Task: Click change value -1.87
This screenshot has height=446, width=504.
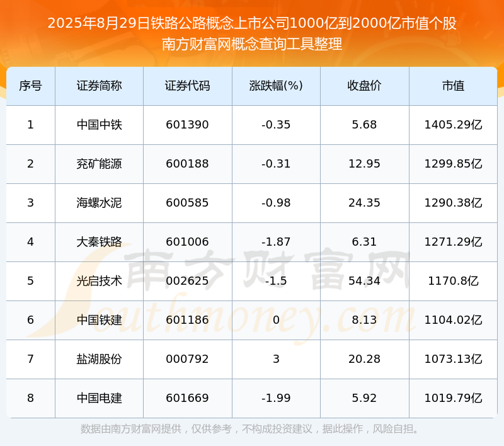Action: 276,242
